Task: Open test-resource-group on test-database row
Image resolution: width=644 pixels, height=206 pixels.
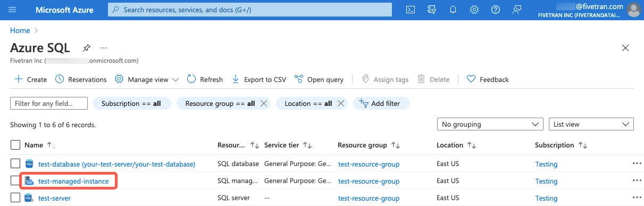Action: click(369, 164)
